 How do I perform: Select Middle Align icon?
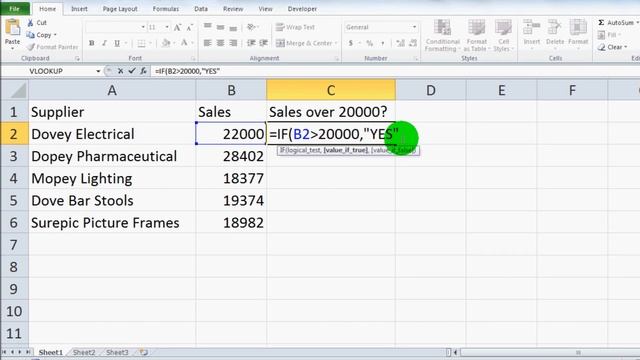click(x=220, y=27)
